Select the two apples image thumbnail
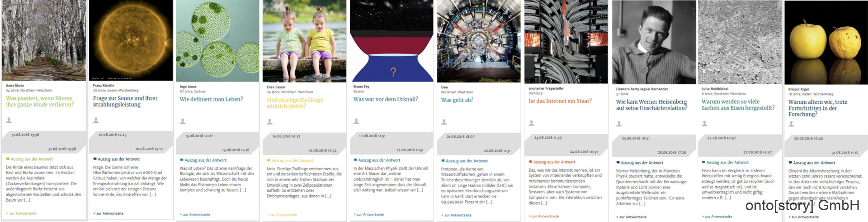The width and height of the screenshot is (868, 222). pyautogui.click(x=826, y=43)
